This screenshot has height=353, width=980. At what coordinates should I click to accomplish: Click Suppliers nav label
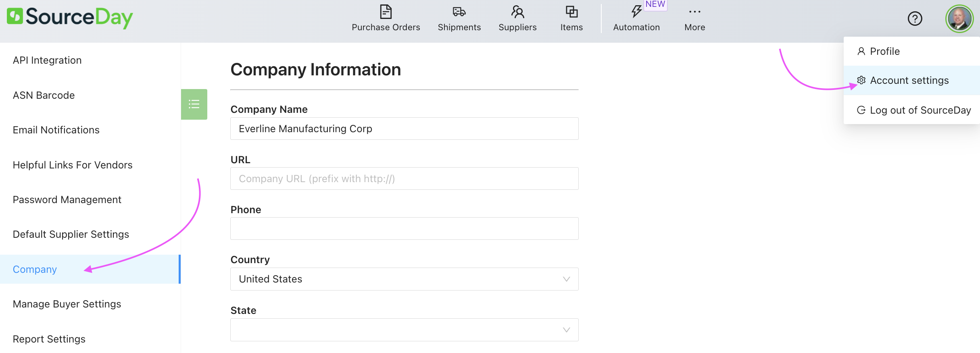517,27
